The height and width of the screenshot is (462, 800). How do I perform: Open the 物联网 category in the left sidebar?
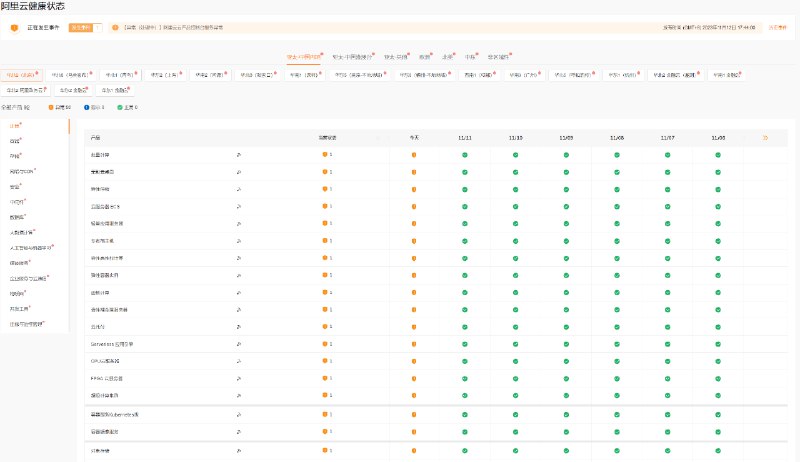(x=17, y=294)
